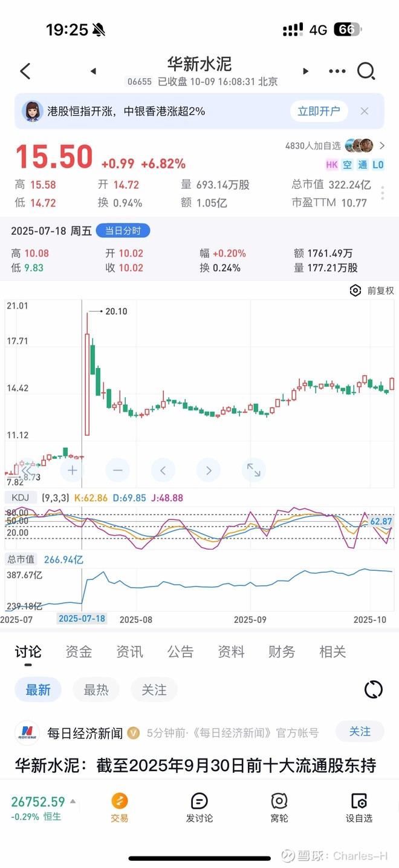Refresh the discussion feed
This screenshot has width=399, height=868.
(x=374, y=689)
